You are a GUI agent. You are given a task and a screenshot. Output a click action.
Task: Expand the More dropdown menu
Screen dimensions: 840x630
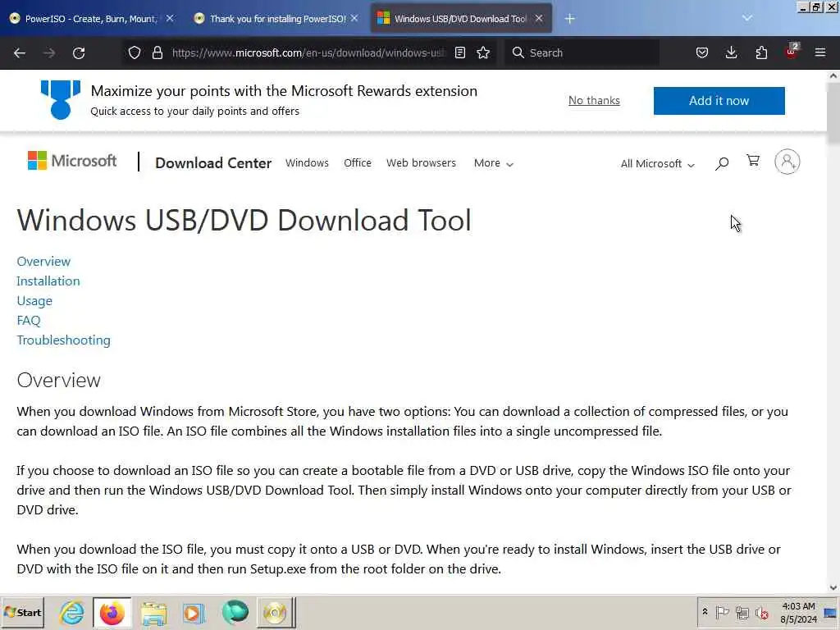[493, 163]
